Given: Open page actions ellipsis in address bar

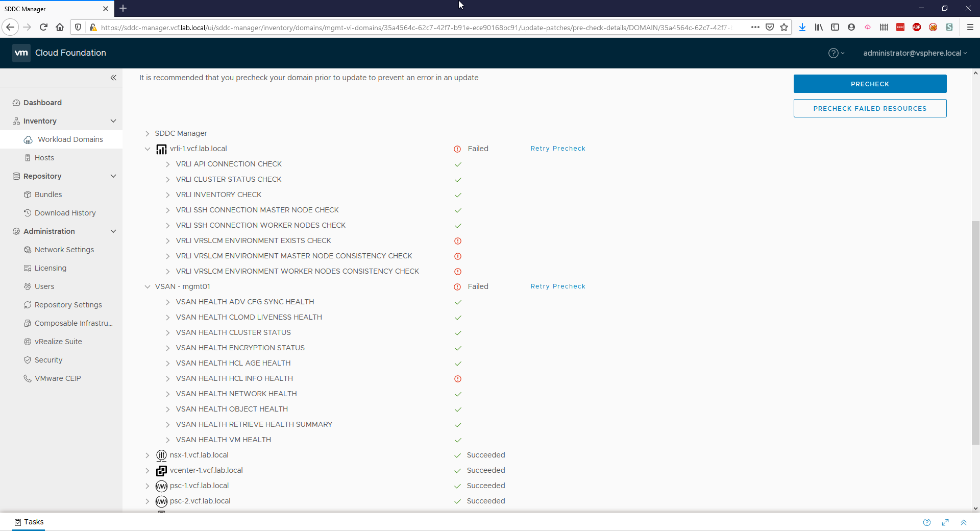Looking at the screenshot, I should coord(755,27).
